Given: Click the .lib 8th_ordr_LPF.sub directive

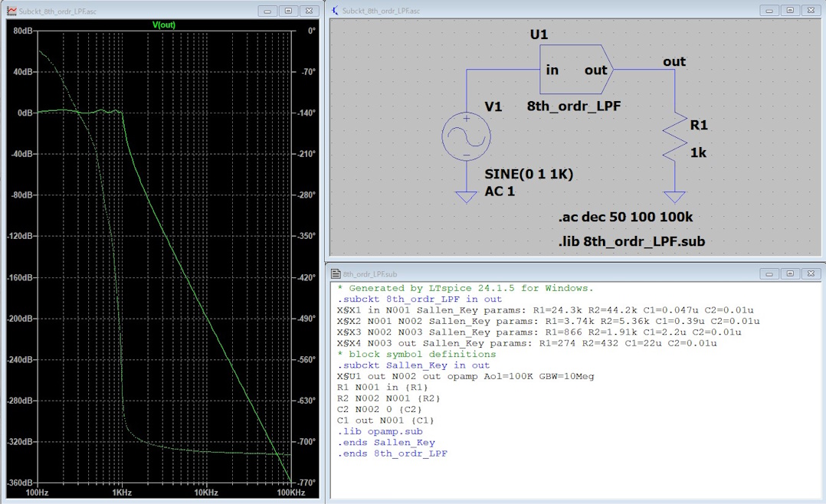Looking at the screenshot, I should pos(631,241).
